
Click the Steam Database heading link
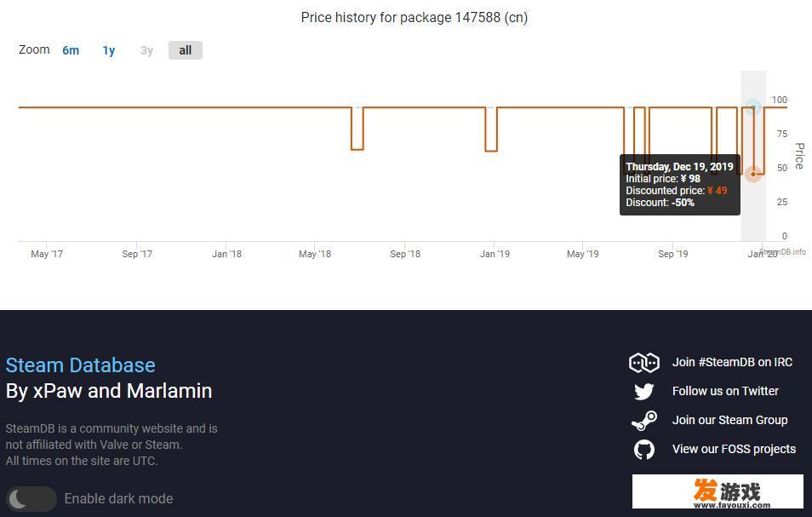coord(80,365)
